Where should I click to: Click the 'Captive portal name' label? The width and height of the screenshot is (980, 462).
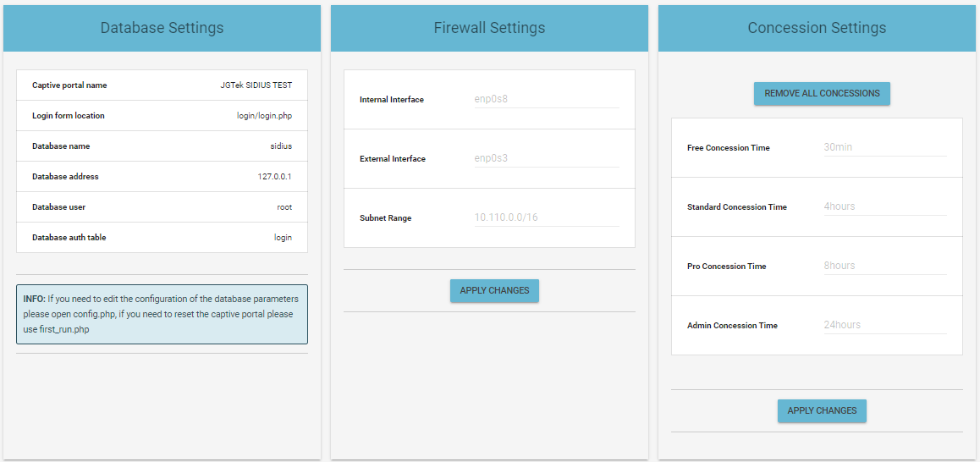coord(69,85)
